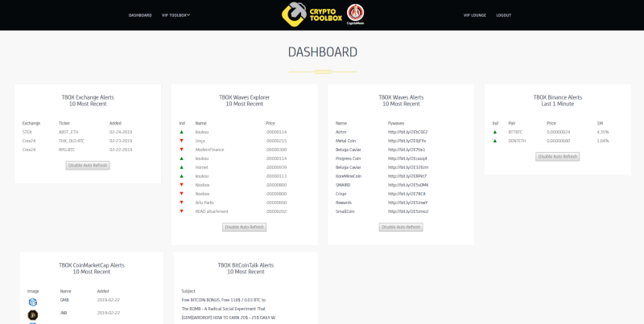Open the GEM AIRDROP HOW TO EARN subject
The height and width of the screenshot is (324, 644).
pos(228,318)
